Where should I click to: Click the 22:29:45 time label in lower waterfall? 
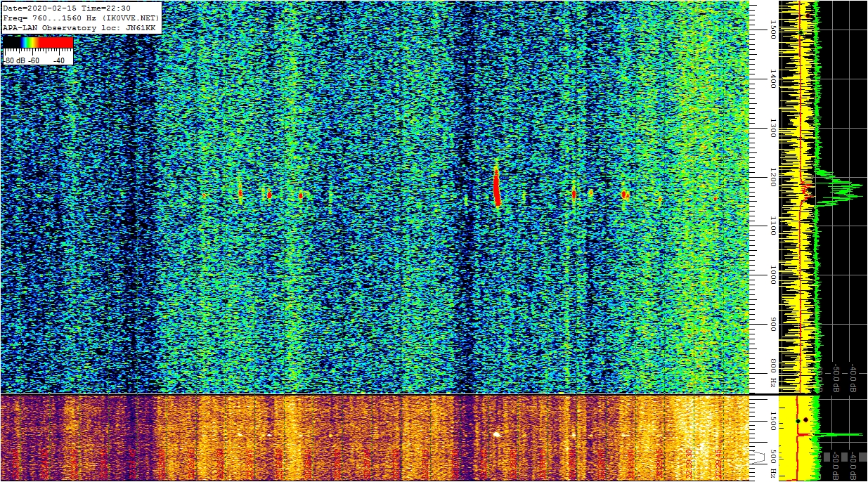point(718,464)
